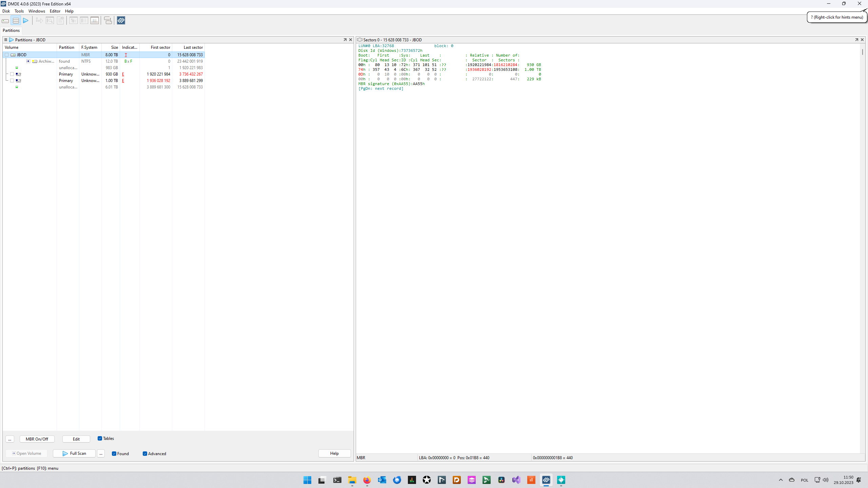Click the JBOD disk icon
868x488 pixels.
coord(13,55)
